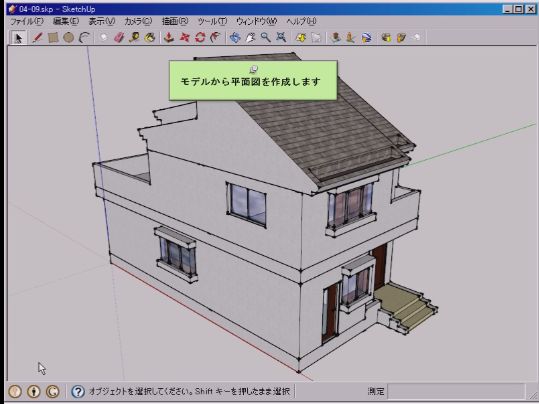
Task: Select the Paint Bucket tool
Action: 150,37
